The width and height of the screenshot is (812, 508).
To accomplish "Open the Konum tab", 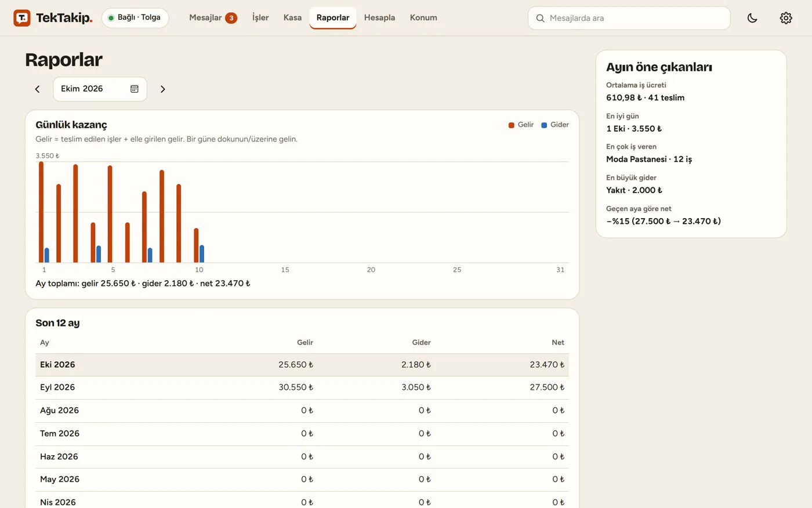I will point(423,17).
